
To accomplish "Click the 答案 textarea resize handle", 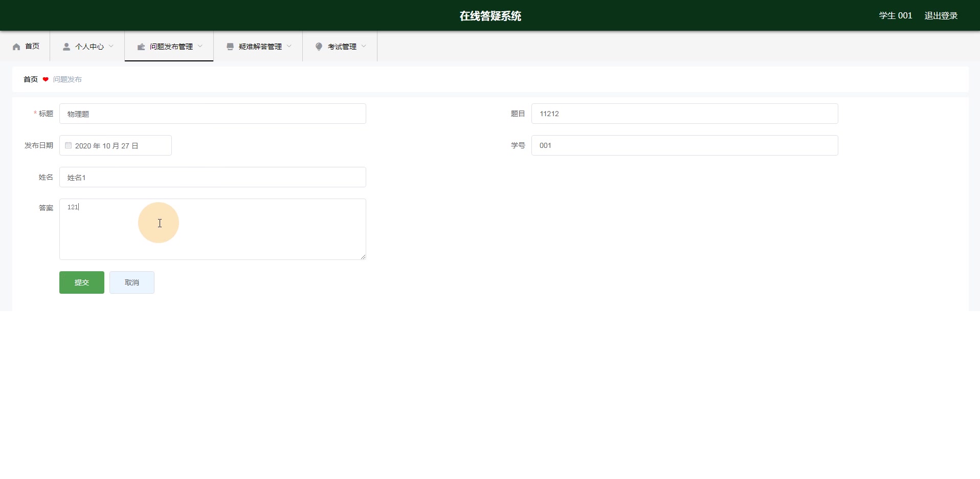I will pyautogui.click(x=363, y=257).
